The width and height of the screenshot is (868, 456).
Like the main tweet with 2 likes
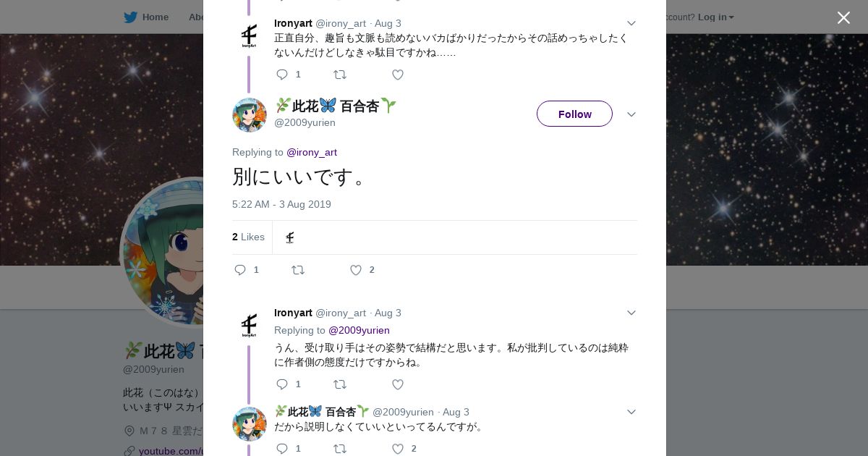click(x=355, y=270)
